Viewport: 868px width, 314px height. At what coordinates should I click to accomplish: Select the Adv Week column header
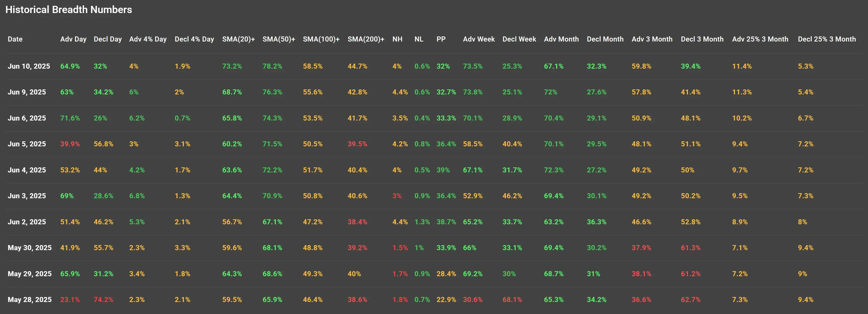479,39
